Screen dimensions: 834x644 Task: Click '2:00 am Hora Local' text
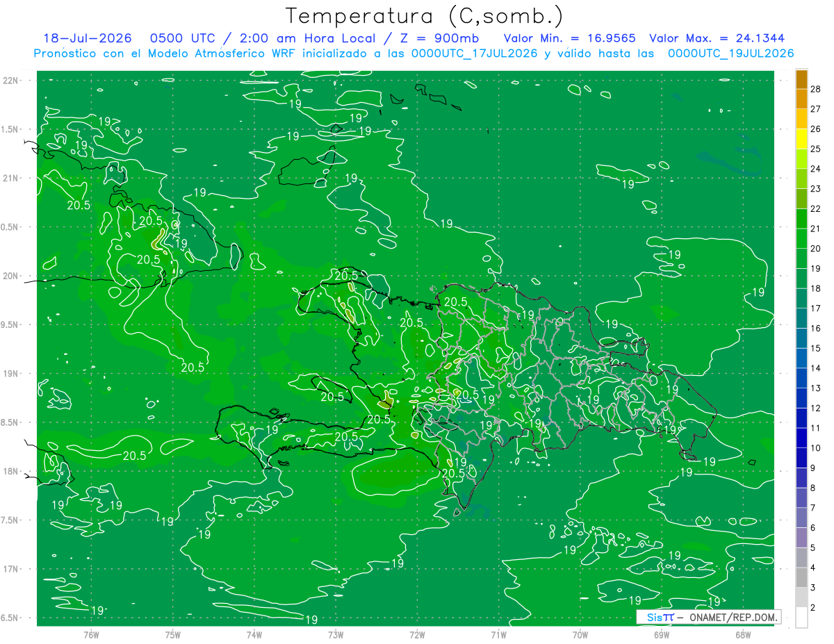tap(306, 38)
